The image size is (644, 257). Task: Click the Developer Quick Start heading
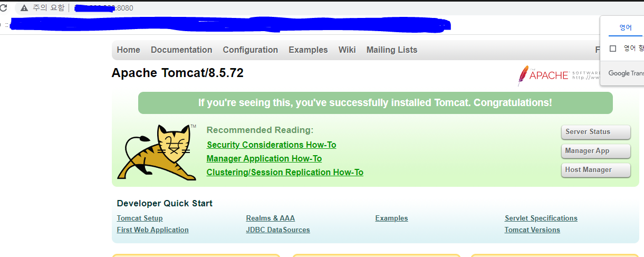165,204
